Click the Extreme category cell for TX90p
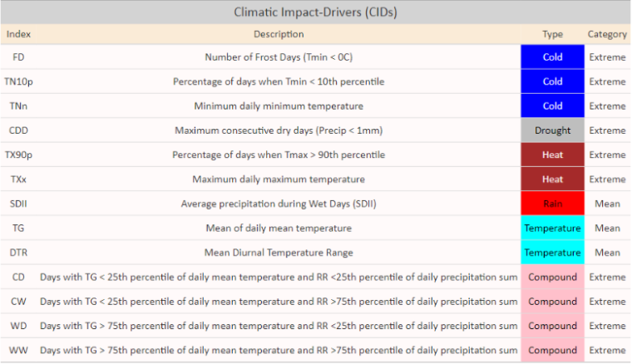The width and height of the screenshot is (632, 364). click(607, 155)
